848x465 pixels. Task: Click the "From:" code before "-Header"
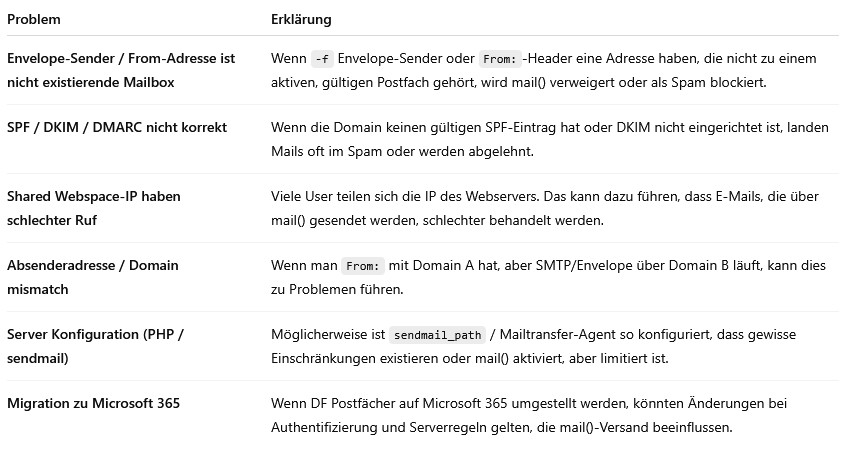tap(498, 59)
